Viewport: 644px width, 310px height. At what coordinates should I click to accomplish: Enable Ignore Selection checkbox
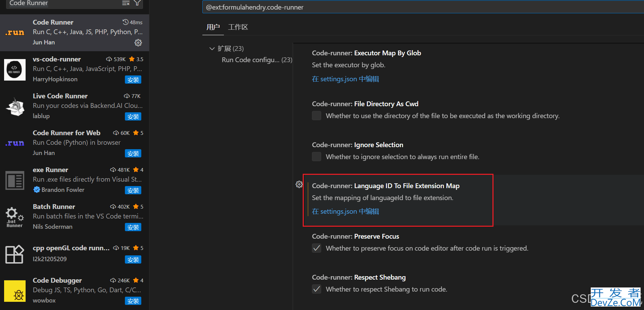pos(317,157)
